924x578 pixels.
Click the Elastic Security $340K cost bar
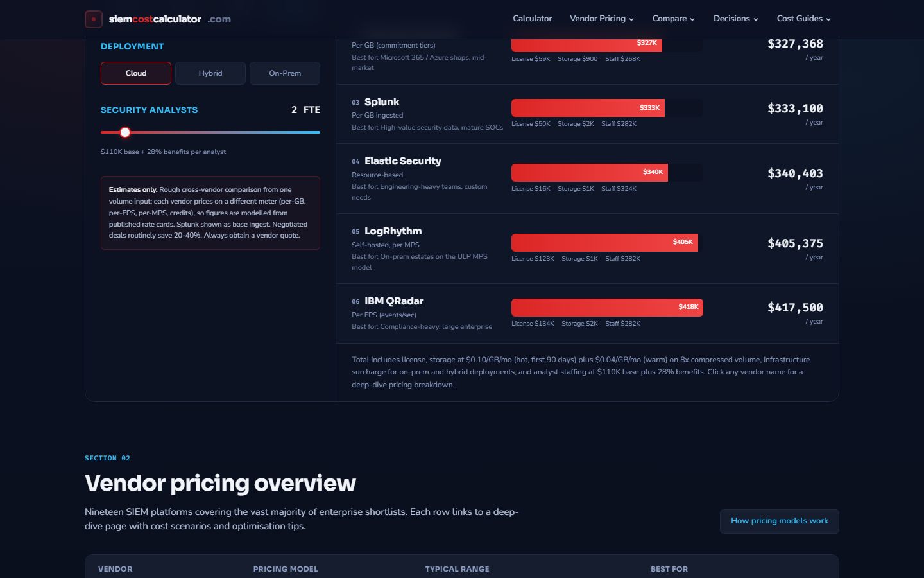pos(590,173)
